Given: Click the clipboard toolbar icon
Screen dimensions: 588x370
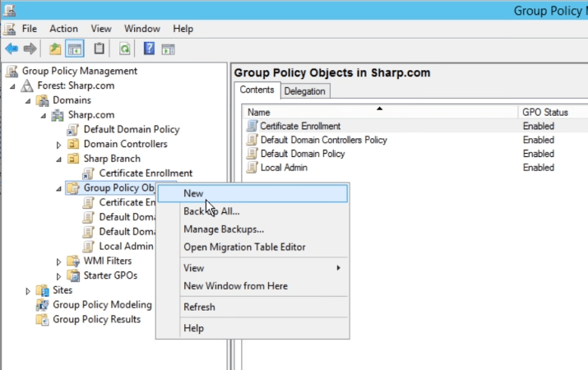Looking at the screenshot, I should tap(100, 49).
